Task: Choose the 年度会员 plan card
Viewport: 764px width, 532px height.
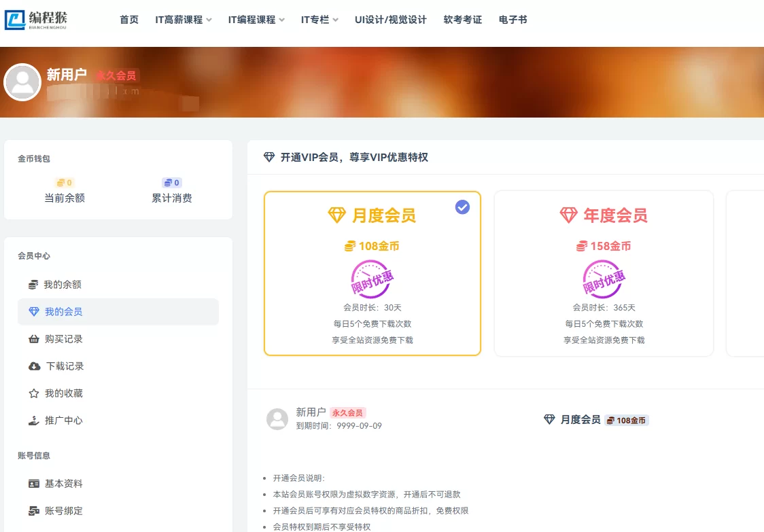Action: (x=604, y=273)
